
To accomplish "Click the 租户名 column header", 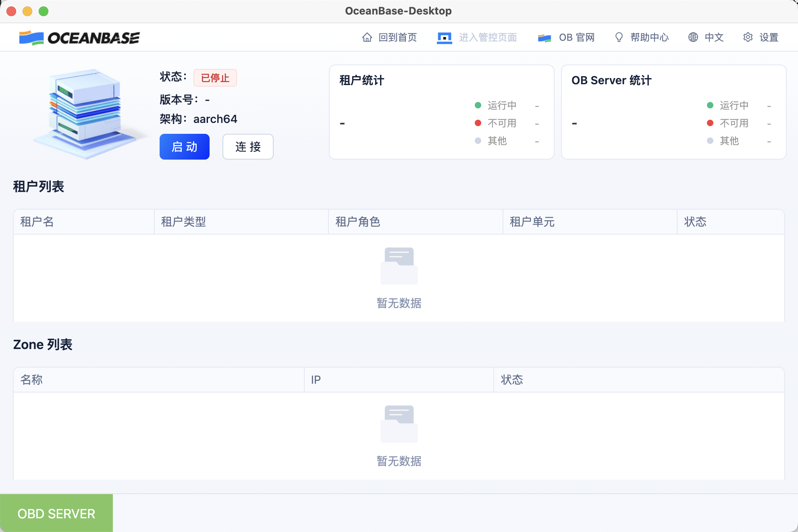I will (37, 222).
